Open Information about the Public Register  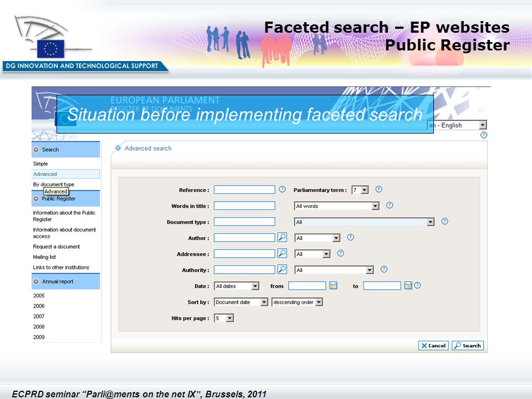tap(64, 216)
